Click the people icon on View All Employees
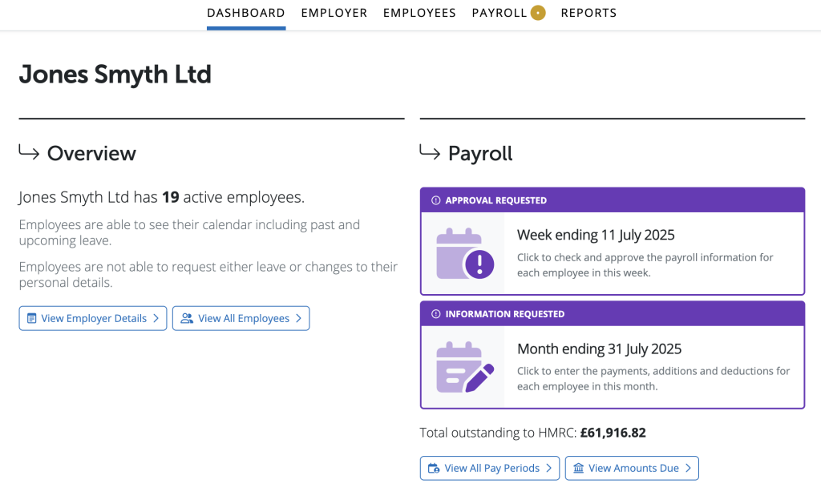 pyautogui.click(x=187, y=318)
